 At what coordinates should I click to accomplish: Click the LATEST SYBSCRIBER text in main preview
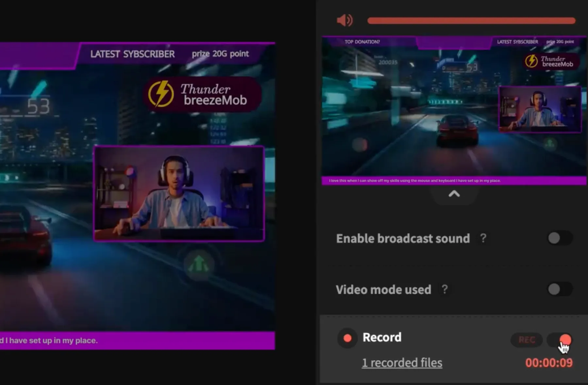click(x=132, y=54)
